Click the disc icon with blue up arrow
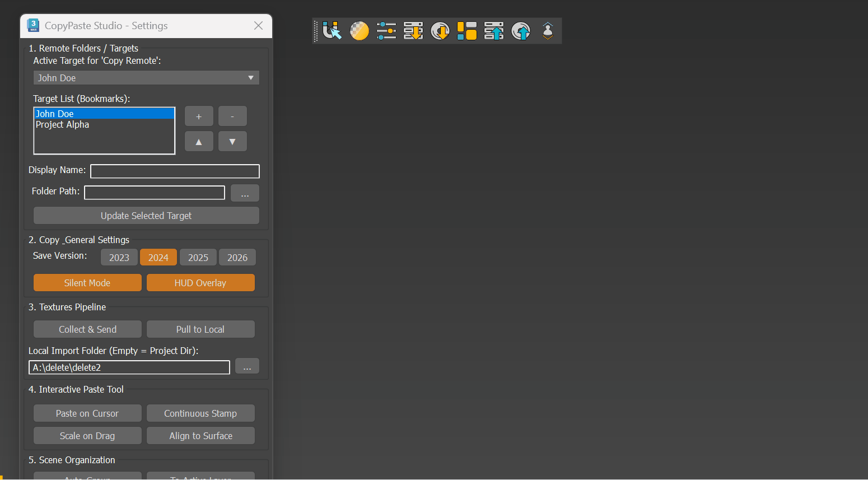Screen dimensions: 868x480 click(x=520, y=31)
